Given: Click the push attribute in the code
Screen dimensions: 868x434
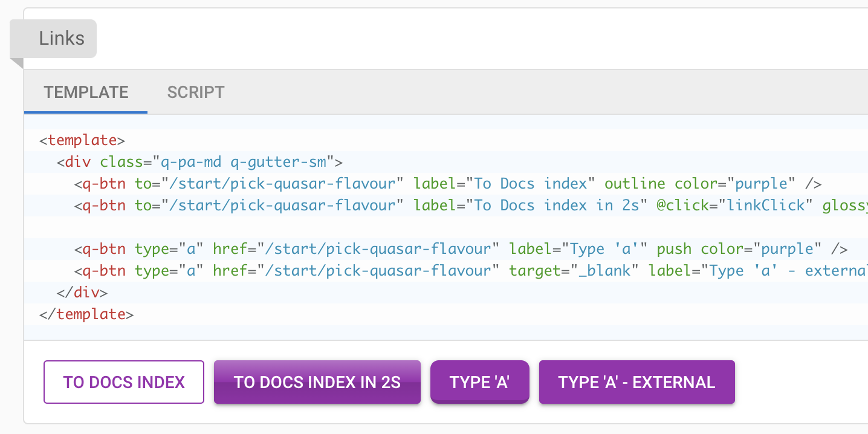Looking at the screenshot, I should [674, 249].
